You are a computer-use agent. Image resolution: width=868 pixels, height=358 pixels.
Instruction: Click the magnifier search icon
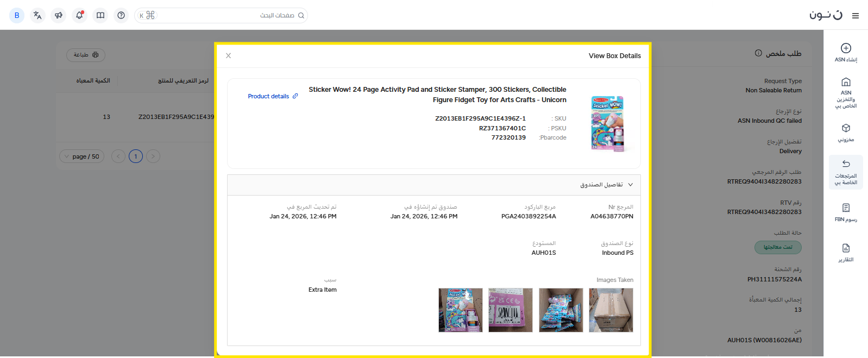(301, 15)
